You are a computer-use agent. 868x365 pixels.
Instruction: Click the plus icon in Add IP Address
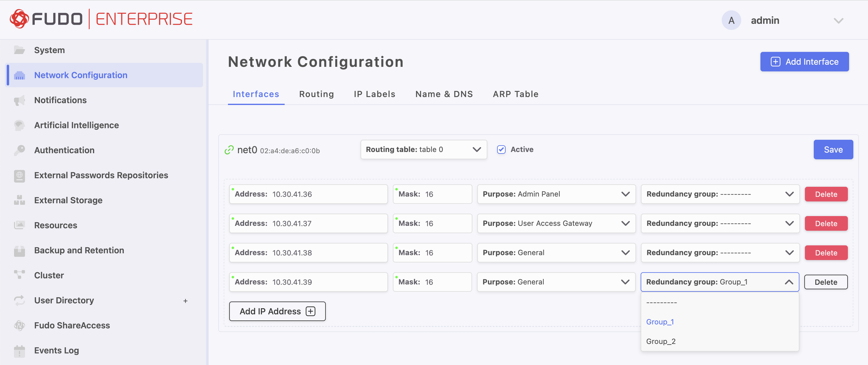[x=310, y=311]
